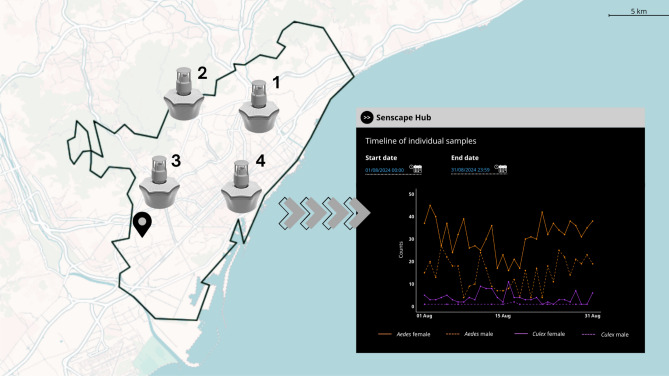Toggle the Aedes male legend entry
The width and height of the screenshot is (669, 376).
(x=469, y=334)
